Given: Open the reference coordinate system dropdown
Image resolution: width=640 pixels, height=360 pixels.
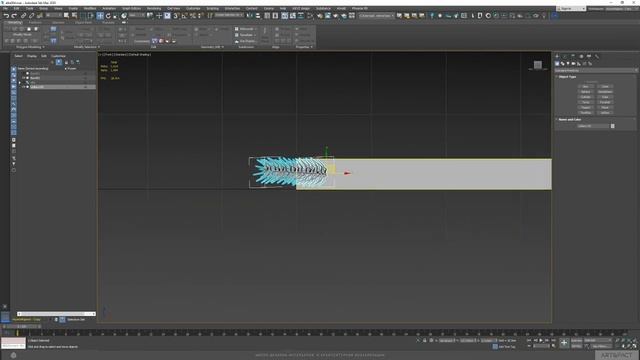Looking at the screenshot, I should [137, 16].
